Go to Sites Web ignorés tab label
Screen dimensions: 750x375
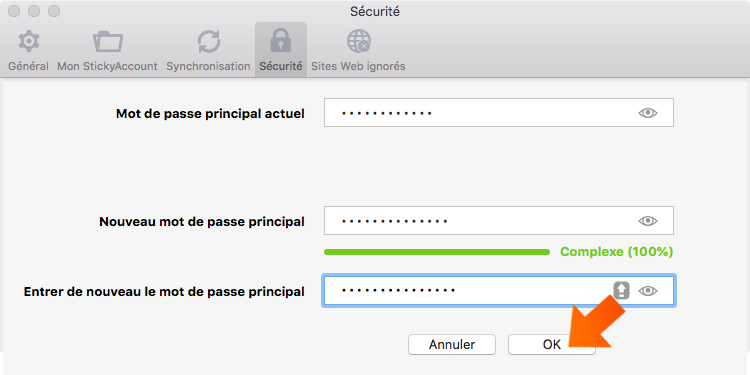(x=358, y=66)
